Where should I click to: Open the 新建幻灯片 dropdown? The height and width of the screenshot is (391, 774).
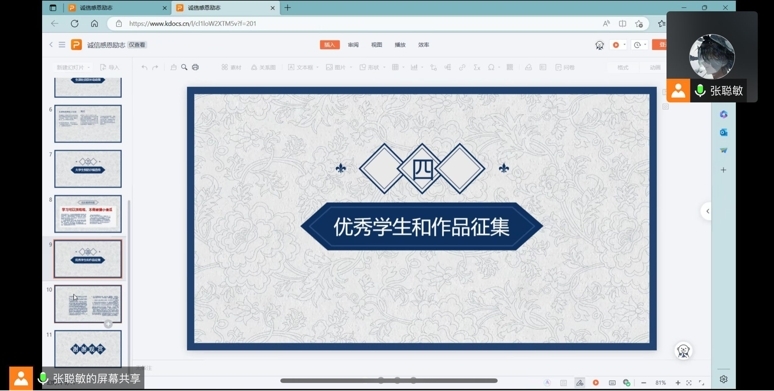point(73,67)
